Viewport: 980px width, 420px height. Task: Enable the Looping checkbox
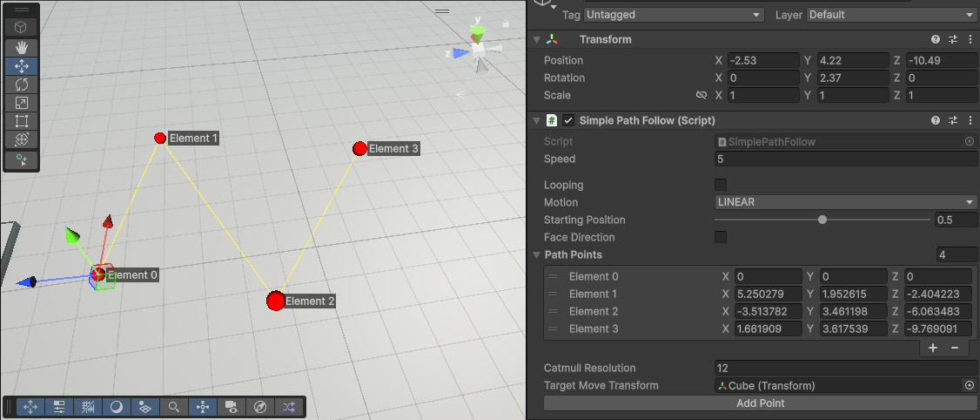coord(721,185)
